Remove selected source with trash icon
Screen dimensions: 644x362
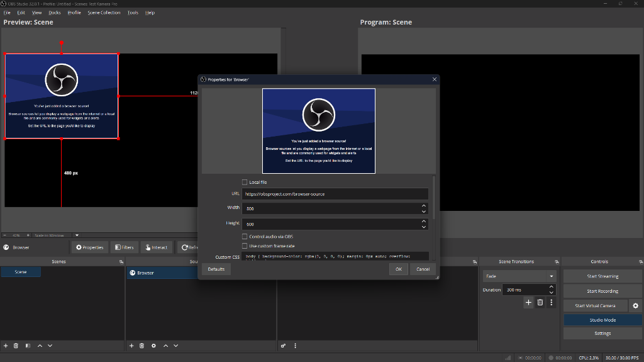click(142, 346)
